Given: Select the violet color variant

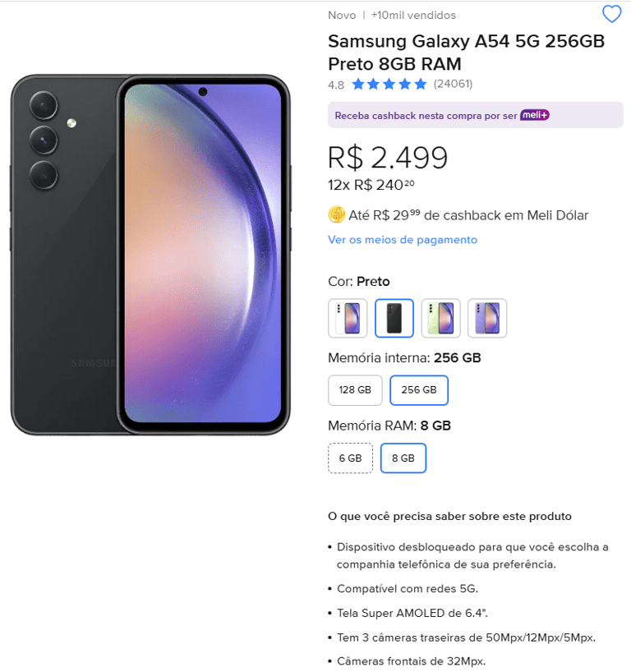Looking at the screenshot, I should tap(487, 318).
